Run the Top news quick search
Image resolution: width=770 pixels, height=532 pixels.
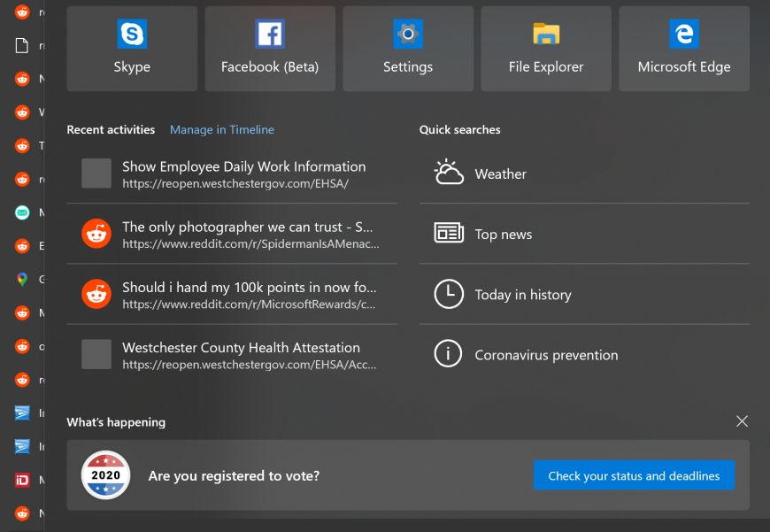584,234
